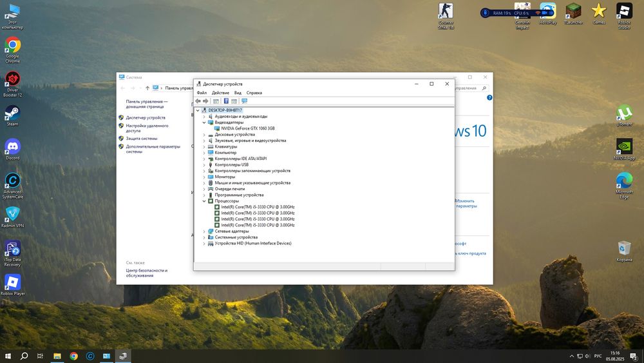
Task: Expand Клавиатуры category
Action: pyautogui.click(x=204, y=147)
